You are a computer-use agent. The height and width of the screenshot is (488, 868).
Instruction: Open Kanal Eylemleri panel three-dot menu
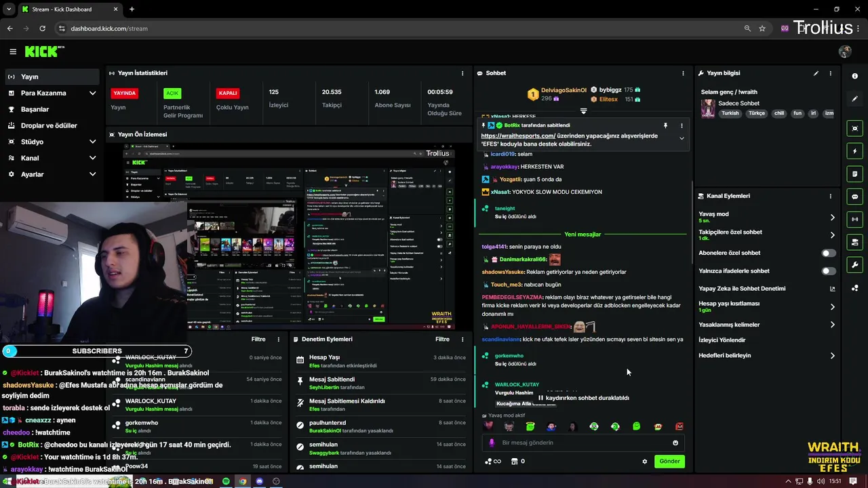point(831,196)
